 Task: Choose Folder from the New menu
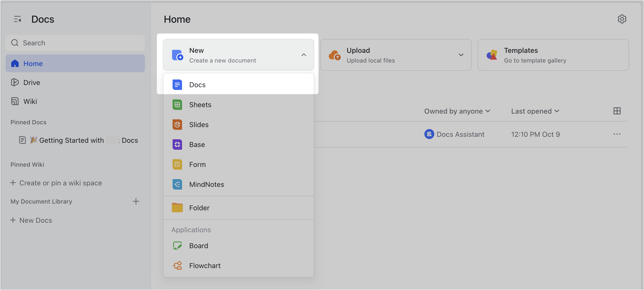pos(239,208)
